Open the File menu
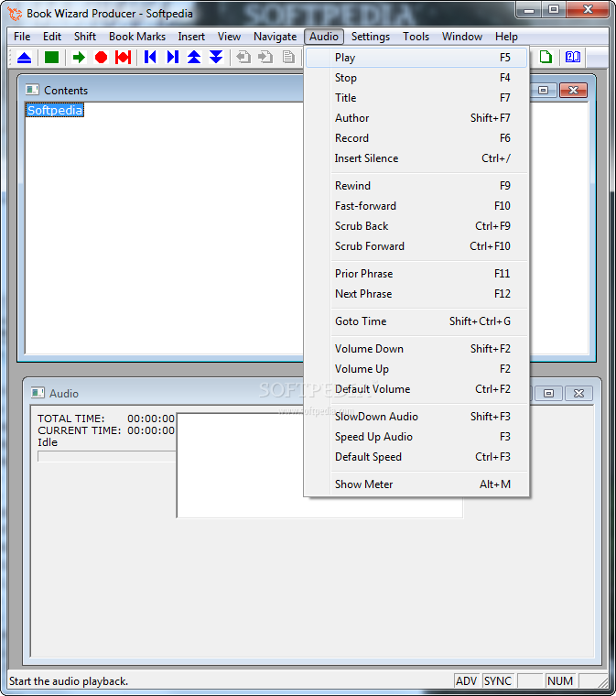The height and width of the screenshot is (696, 616). (22, 37)
